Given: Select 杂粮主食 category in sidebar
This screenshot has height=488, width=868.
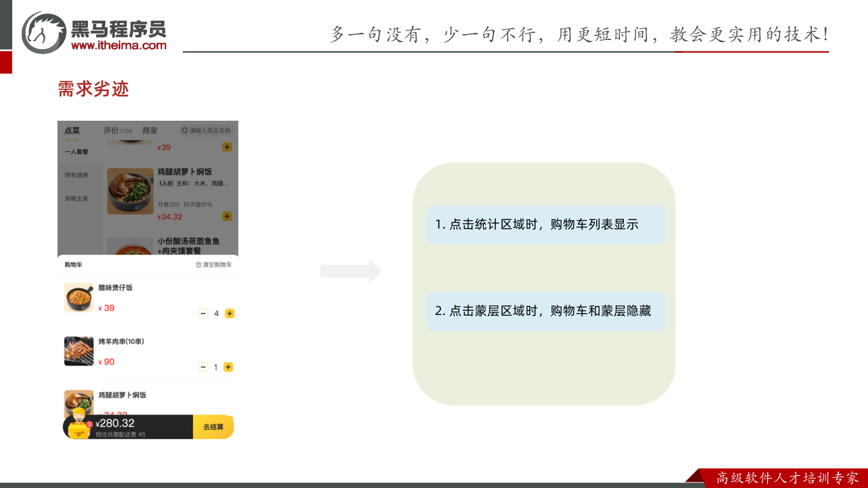Looking at the screenshot, I should point(76,199).
